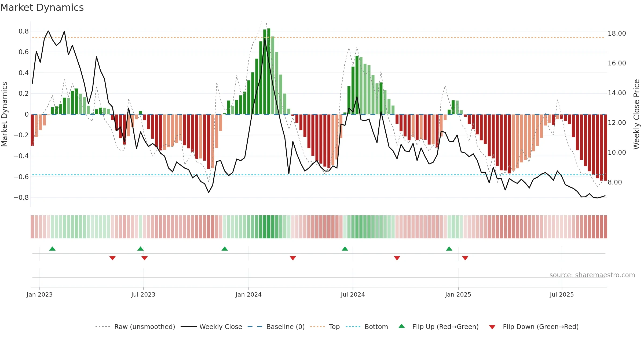
Task: Click the 0.8 left axis label
Action: coord(24,31)
